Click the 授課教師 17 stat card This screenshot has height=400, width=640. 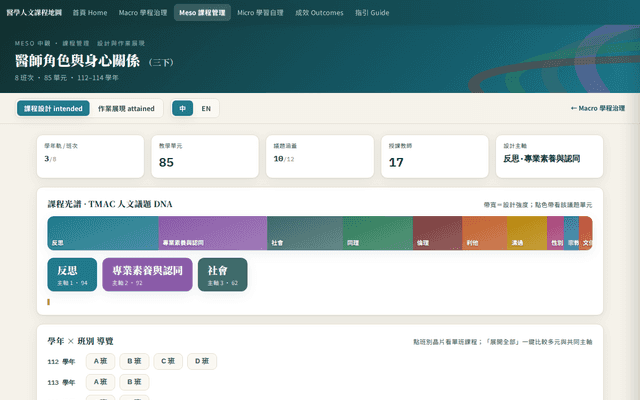click(435, 156)
